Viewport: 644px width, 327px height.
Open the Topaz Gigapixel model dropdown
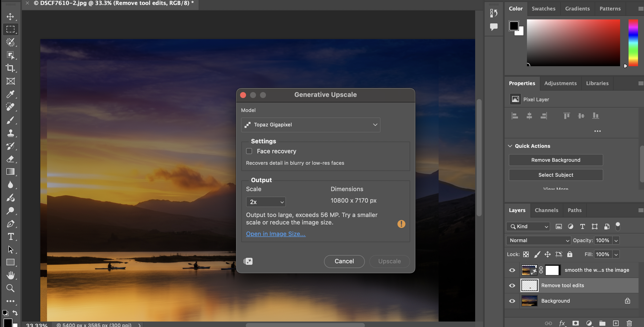[311, 125]
